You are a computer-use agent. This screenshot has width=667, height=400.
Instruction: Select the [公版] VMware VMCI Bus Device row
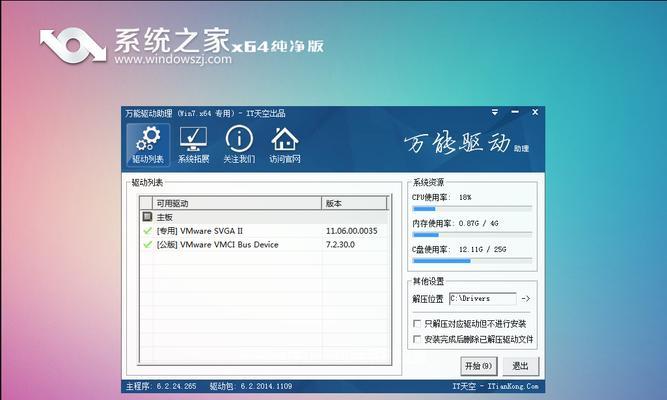pyautogui.click(x=265, y=244)
